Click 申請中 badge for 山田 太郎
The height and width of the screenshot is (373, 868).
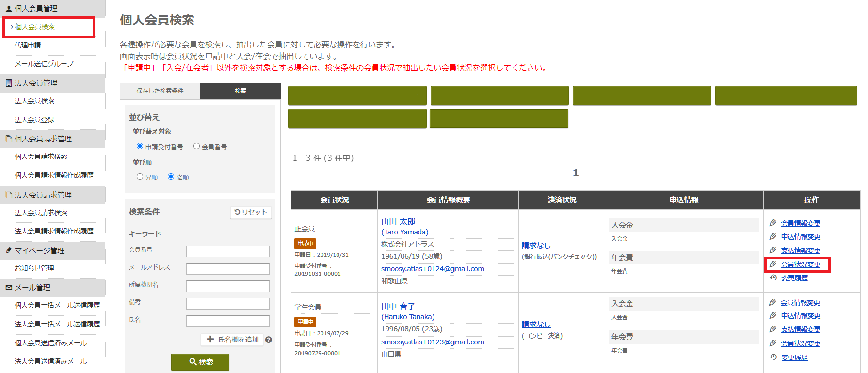pos(305,243)
